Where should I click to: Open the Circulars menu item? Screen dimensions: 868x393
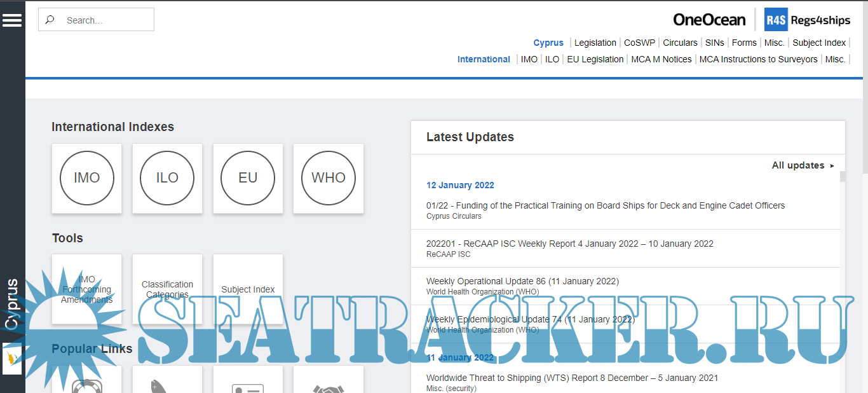click(680, 43)
